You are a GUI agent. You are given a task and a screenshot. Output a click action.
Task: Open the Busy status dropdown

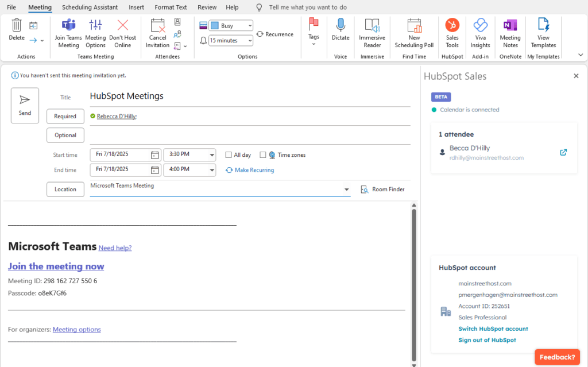(x=249, y=25)
